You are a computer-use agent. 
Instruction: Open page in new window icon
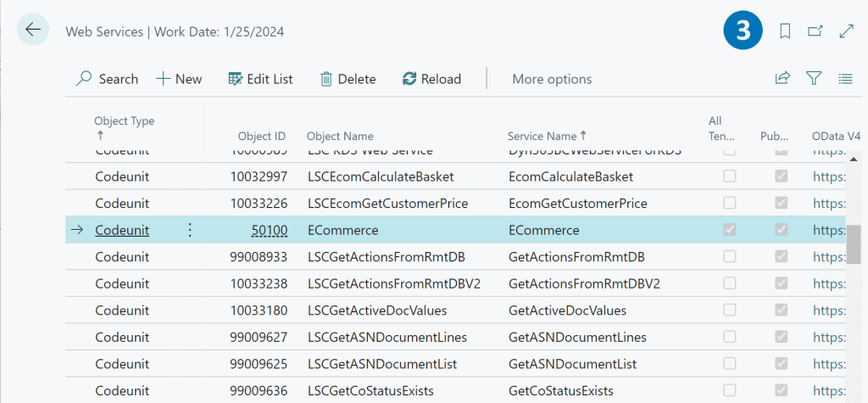point(815,31)
